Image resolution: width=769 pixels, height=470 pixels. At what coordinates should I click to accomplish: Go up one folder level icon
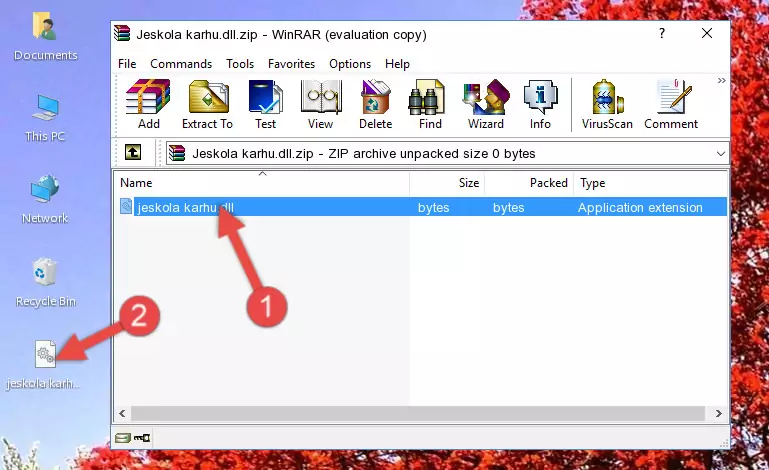pyautogui.click(x=133, y=153)
